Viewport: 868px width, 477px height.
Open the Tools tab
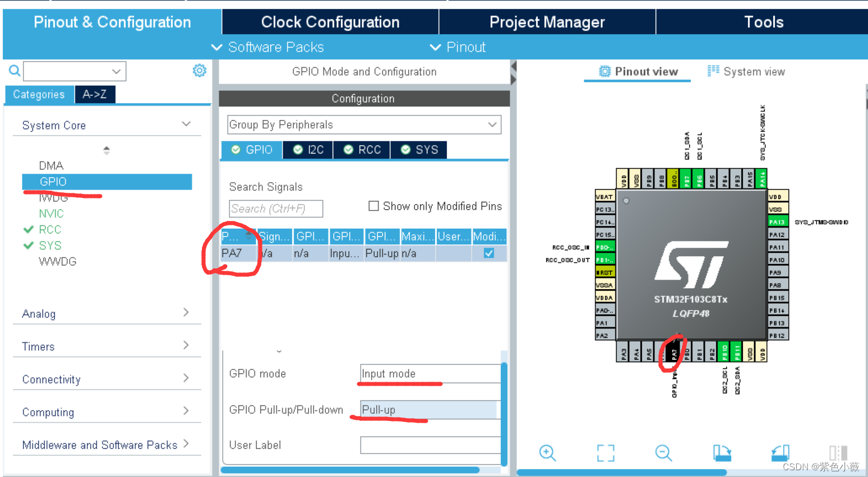tap(763, 22)
